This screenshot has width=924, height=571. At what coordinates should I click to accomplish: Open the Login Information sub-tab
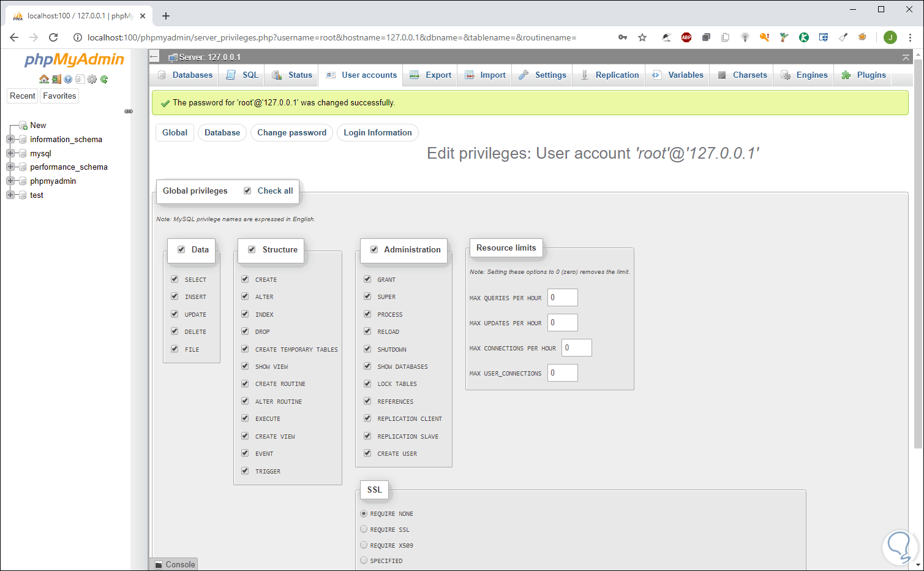(378, 132)
